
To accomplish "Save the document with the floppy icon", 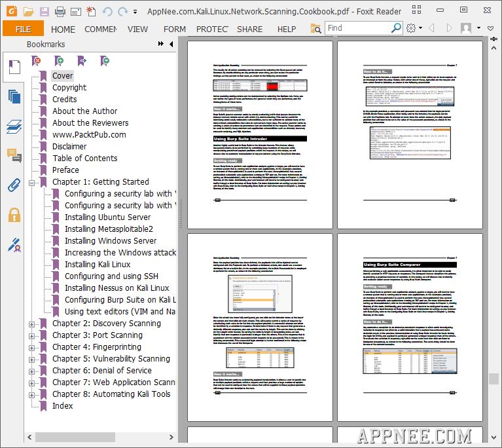I will pos(45,12).
